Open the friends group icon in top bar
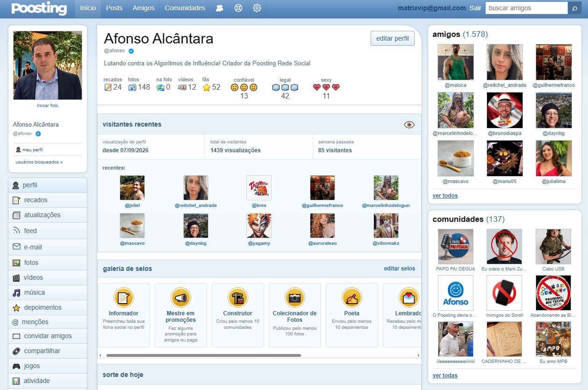 click(220, 8)
